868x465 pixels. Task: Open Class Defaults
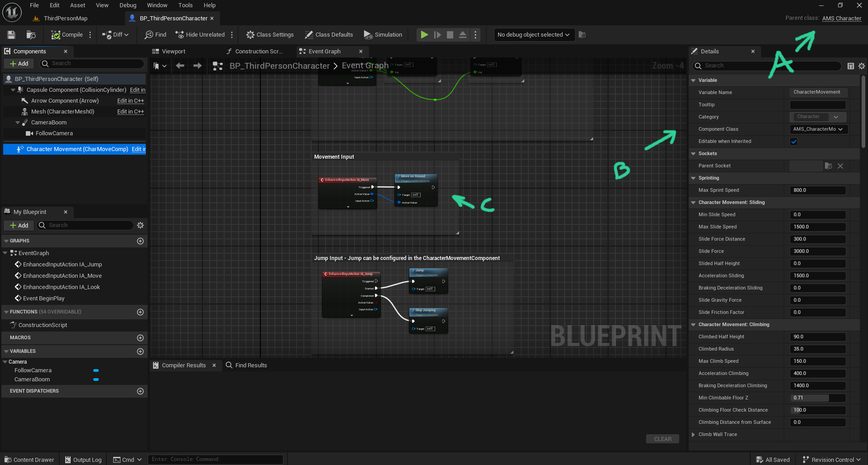pyautogui.click(x=329, y=35)
